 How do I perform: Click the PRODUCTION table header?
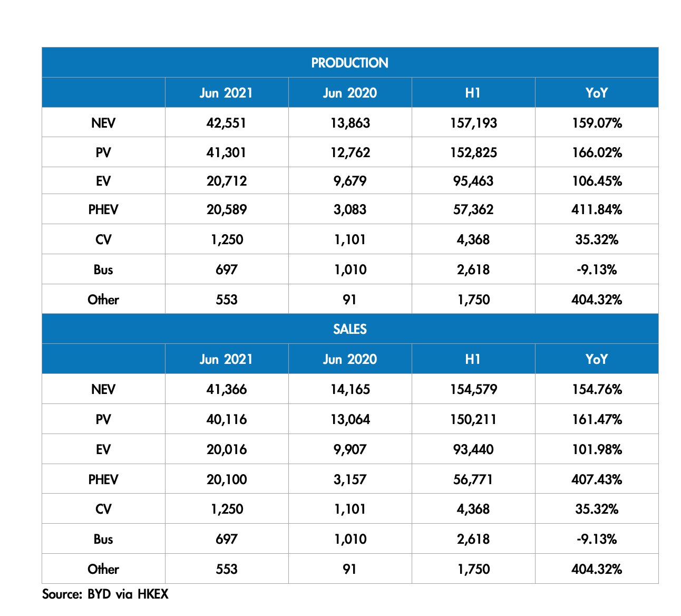tap(349, 63)
